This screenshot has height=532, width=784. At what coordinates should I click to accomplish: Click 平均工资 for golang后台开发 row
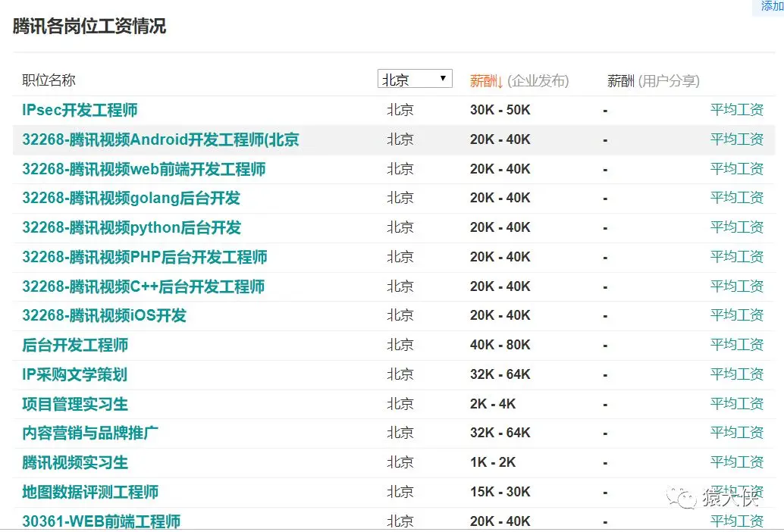click(736, 198)
